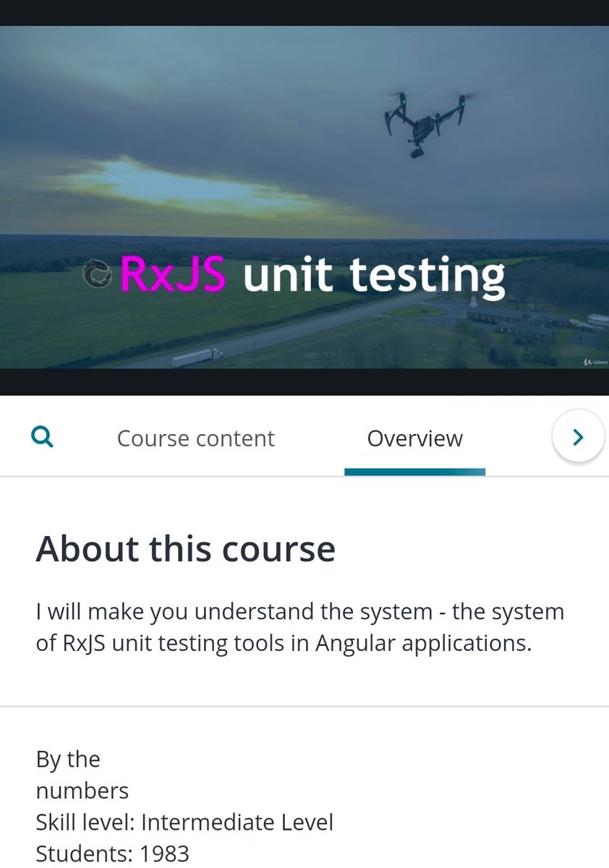Click the 'About this course' heading
This screenshot has width=609, height=868.
click(x=186, y=548)
